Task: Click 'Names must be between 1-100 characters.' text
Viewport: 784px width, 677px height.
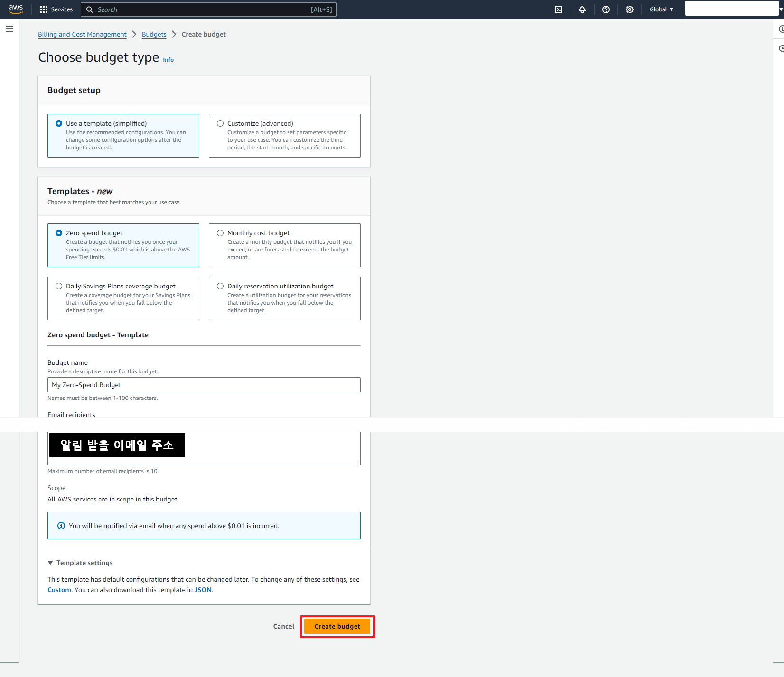Action: click(x=103, y=398)
